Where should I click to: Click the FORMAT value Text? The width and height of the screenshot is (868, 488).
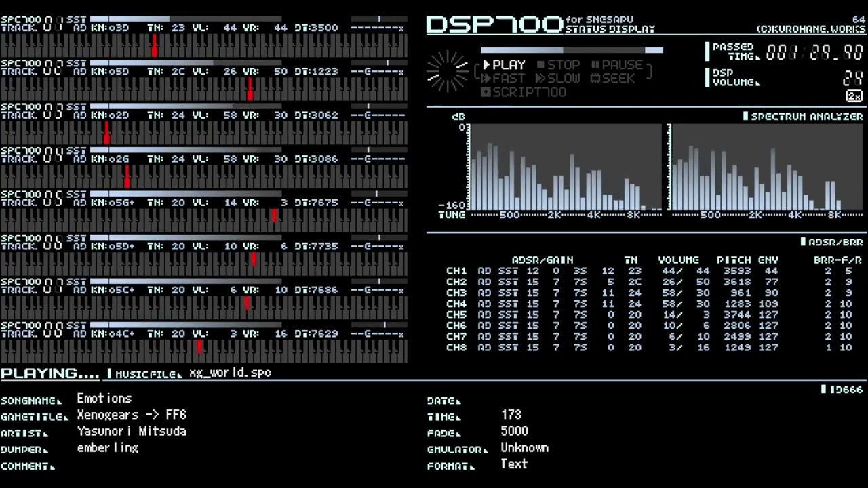514,464
